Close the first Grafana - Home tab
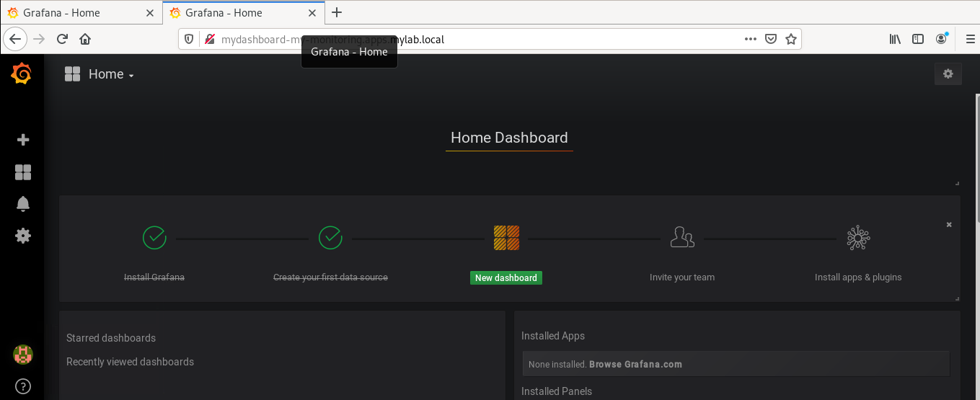The height and width of the screenshot is (400, 980). pyautogui.click(x=149, y=13)
